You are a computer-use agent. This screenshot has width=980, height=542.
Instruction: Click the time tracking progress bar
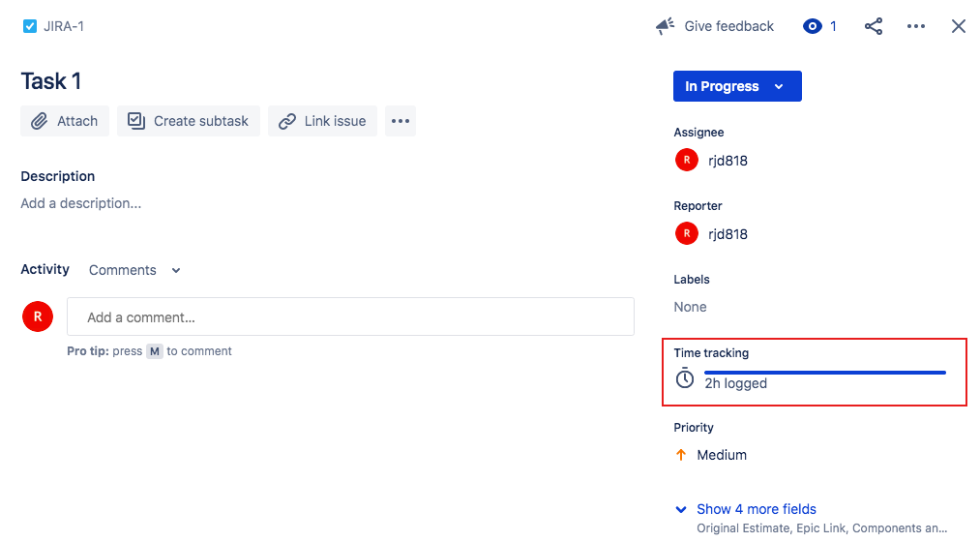(825, 373)
